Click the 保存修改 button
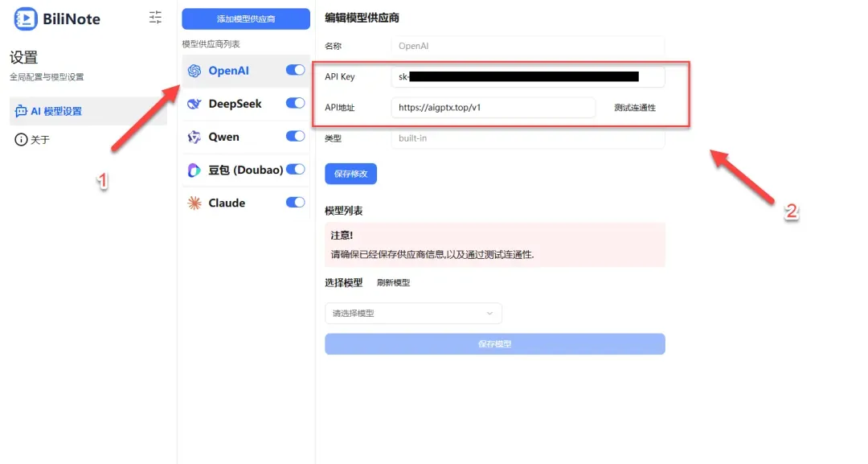The image size is (868, 464). tap(351, 174)
